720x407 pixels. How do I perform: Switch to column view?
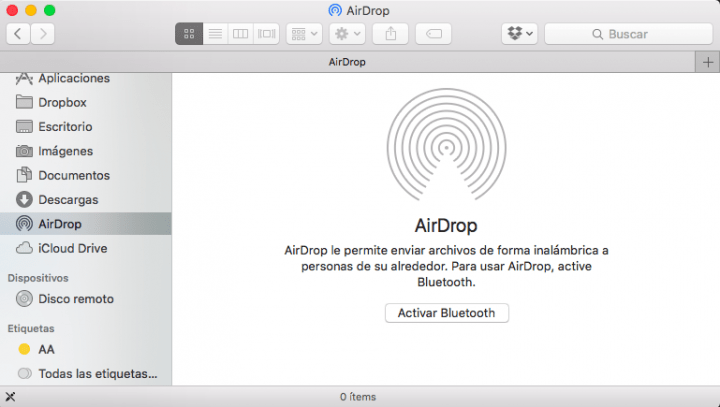(241, 34)
